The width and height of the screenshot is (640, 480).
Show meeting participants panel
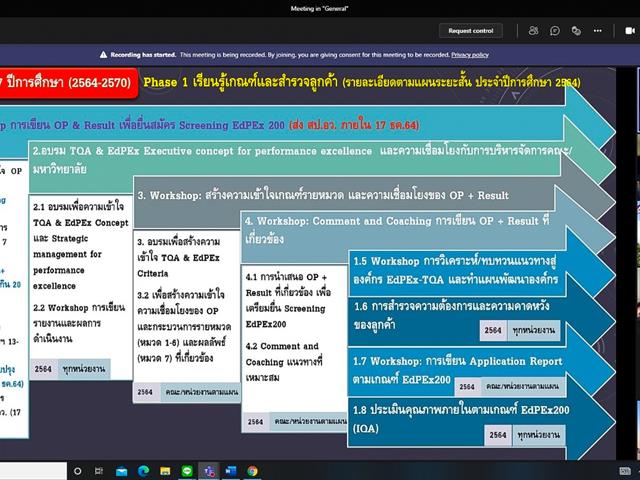point(533,31)
